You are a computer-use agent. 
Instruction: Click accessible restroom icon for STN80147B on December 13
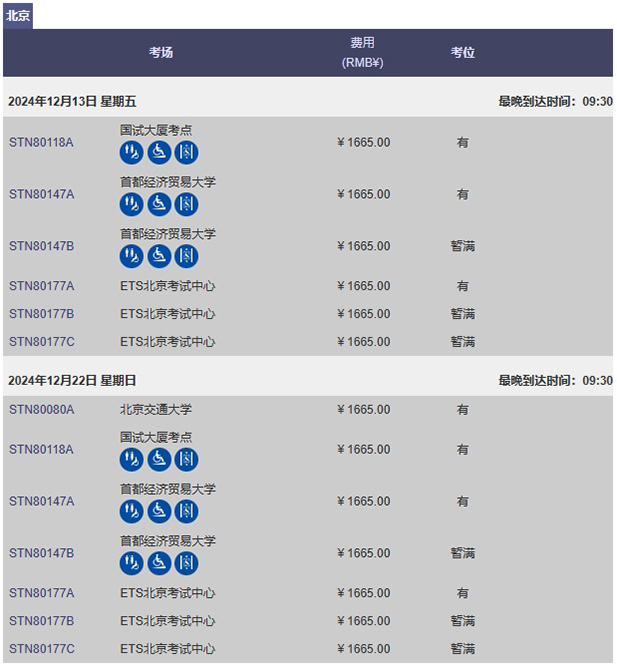pos(131,256)
